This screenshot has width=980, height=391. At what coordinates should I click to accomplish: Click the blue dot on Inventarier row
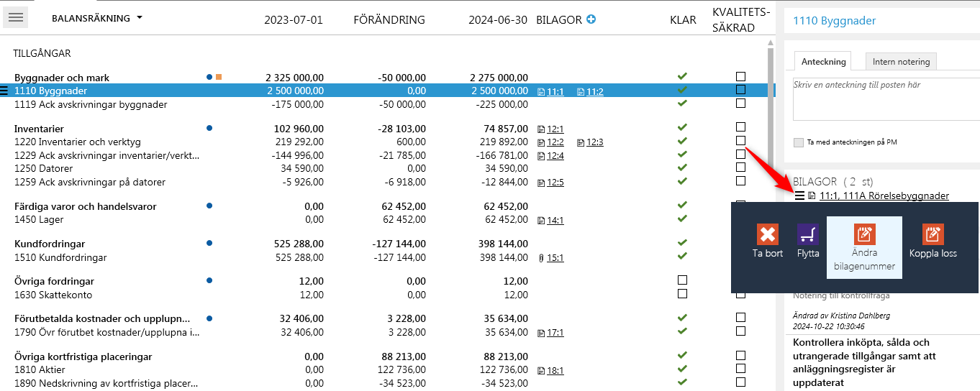(x=209, y=128)
